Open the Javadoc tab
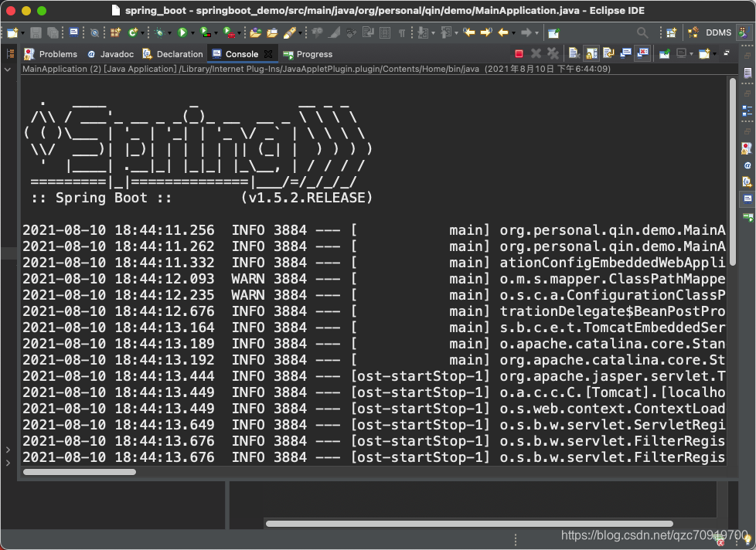 [111, 54]
